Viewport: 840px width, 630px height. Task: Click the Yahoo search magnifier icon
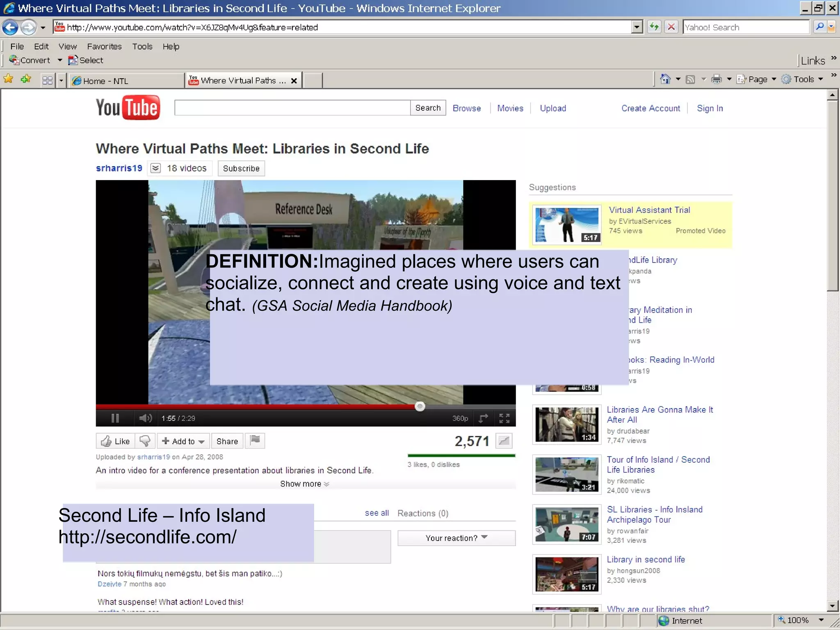click(x=819, y=27)
